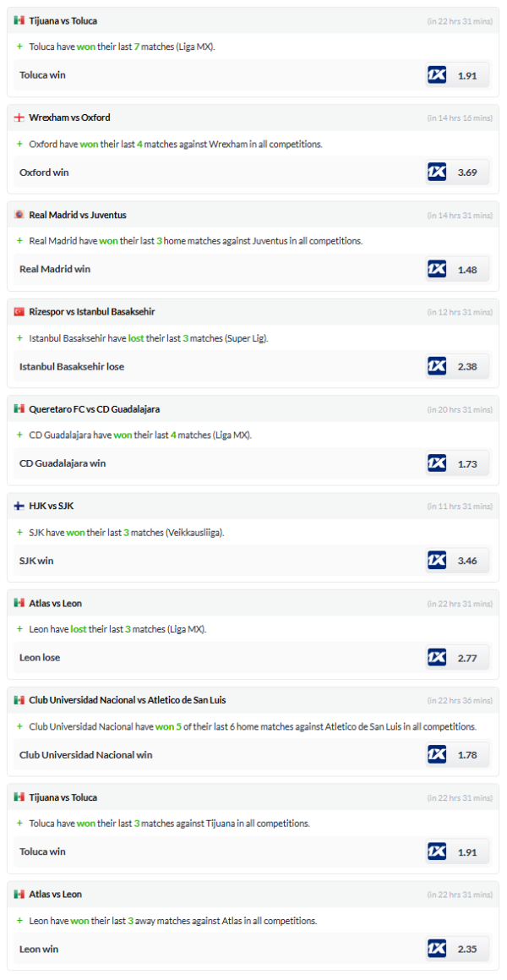Viewport: 507px width, 980px height.
Task: Click the 1X bookmaker icon in Oxford win row
Action: 437,172
